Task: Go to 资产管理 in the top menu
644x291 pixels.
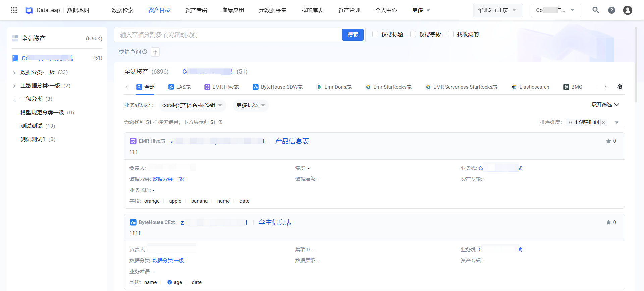Action: (349, 10)
